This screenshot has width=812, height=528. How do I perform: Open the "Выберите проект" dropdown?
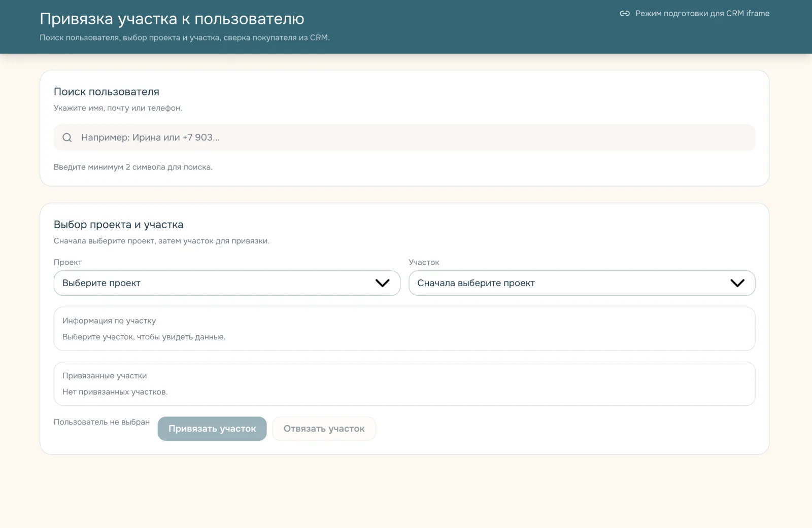[x=227, y=283]
